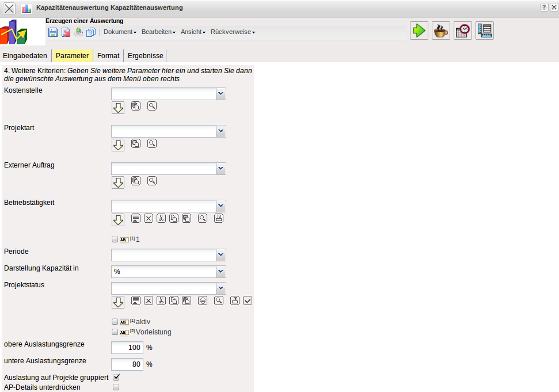Click the paste icon under Kostenstelle

(x=136, y=106)
